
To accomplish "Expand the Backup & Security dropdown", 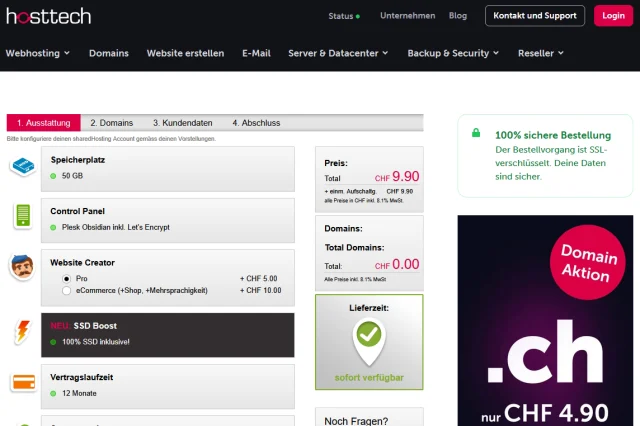I will click(x=453, y=53).
